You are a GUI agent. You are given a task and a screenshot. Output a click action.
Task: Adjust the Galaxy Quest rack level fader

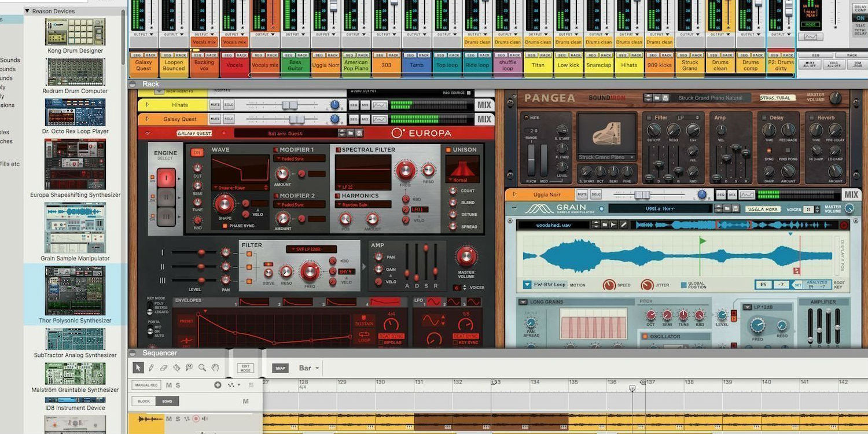click(x=296, y=119)
